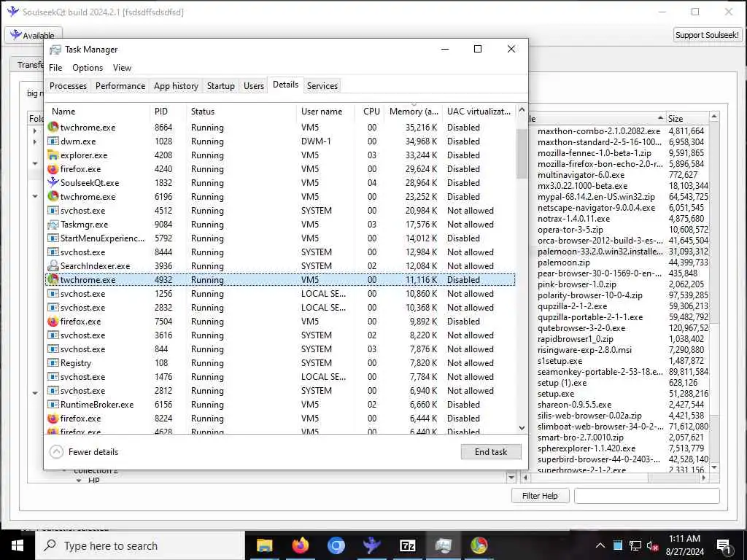Click the firefox.exe icon with PID 7504

(53, 322)
